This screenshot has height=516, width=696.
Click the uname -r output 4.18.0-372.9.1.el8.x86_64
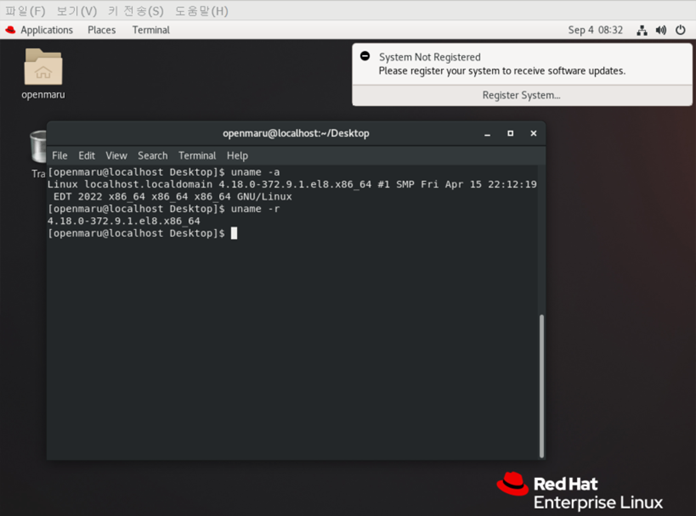point(124,221)
